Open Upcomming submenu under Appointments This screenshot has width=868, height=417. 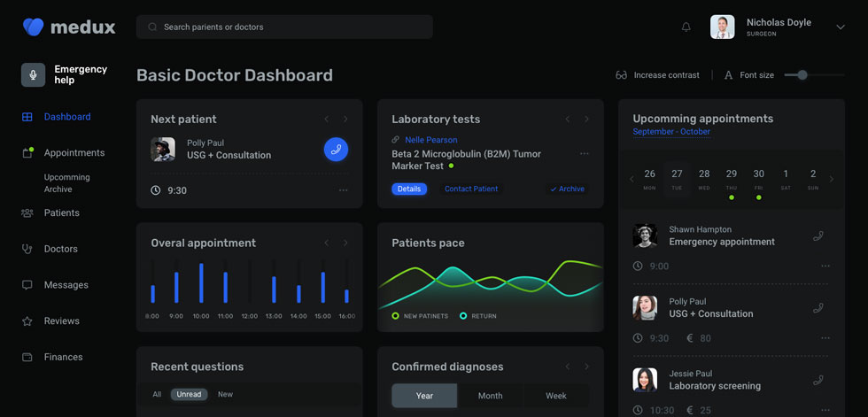point(67,178)
